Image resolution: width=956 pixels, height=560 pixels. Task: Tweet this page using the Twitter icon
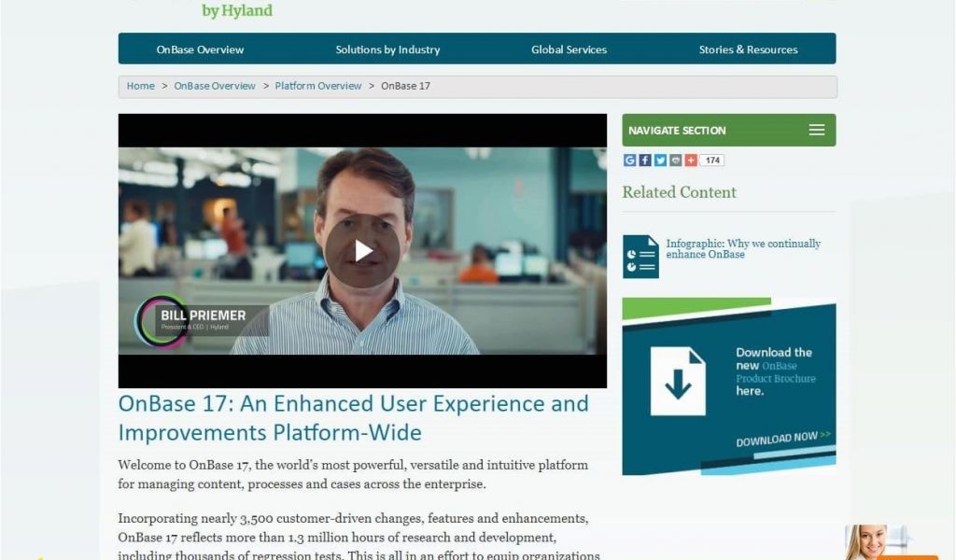pos(660,161)
